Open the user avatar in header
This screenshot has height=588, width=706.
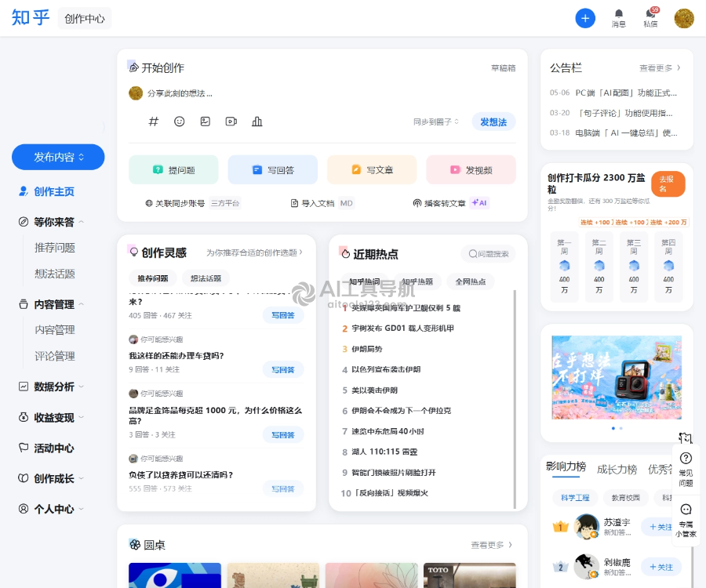[x=684, y=19]
